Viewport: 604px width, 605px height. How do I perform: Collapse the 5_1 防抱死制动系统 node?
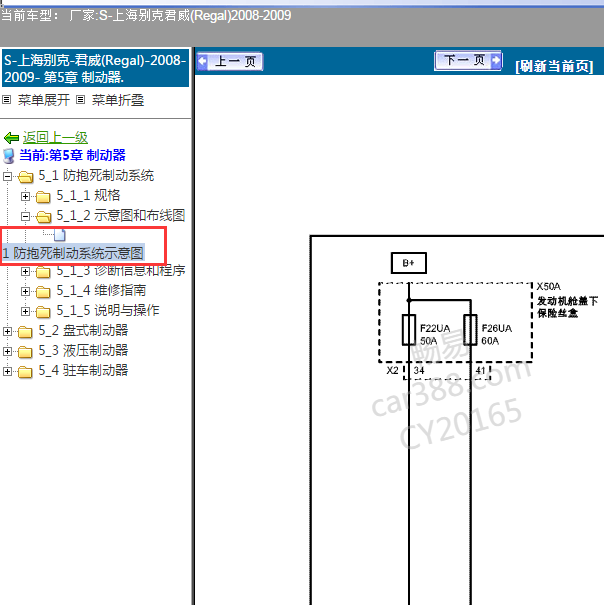(7, 176)
